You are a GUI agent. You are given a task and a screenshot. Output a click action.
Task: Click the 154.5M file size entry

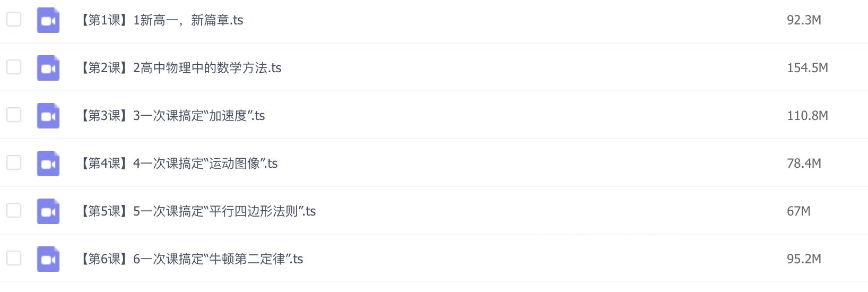coord(808,68)
